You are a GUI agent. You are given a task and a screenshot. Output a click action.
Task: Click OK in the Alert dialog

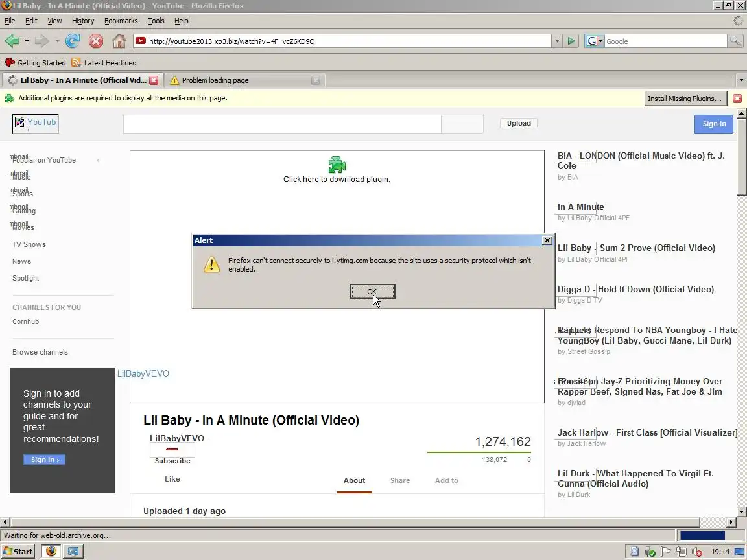(x=372, y=292)
